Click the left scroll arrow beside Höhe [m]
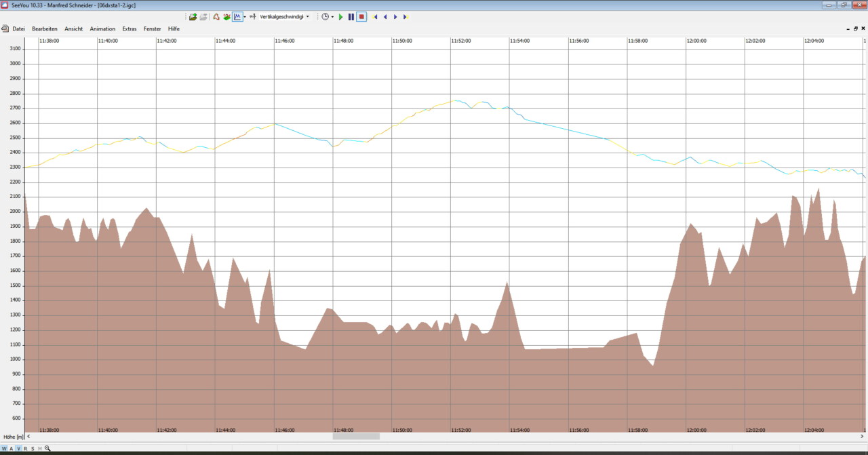Image resolution: width=868 pixels, height=455 pixels. (x=30, y=436)
